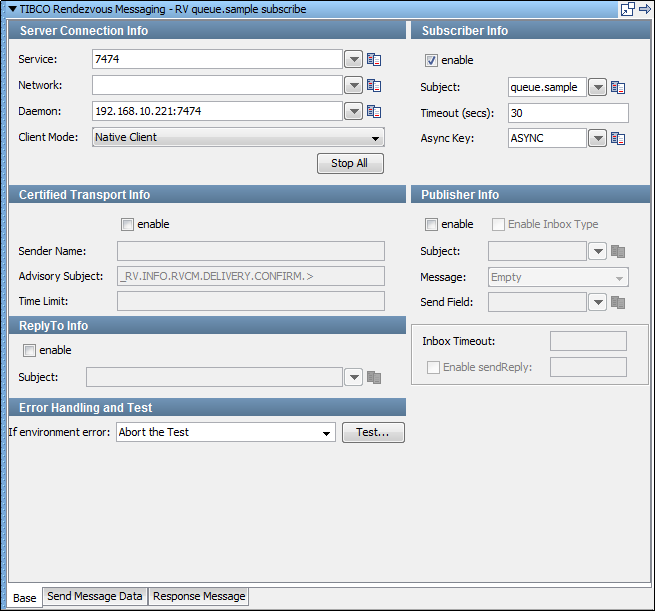Viewport: 655px width, 611px height.
Task: Click the Publisher Subject input field
Action: pos(537,251)
